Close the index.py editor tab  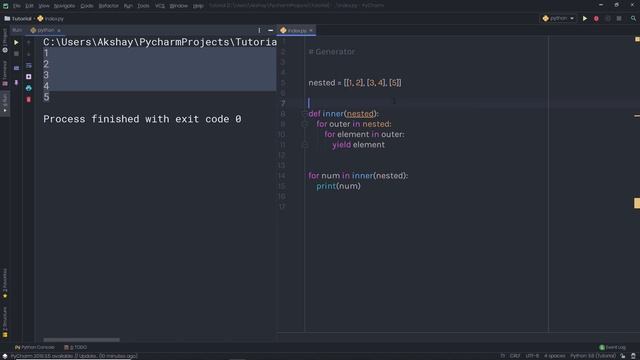pos(311,30)
